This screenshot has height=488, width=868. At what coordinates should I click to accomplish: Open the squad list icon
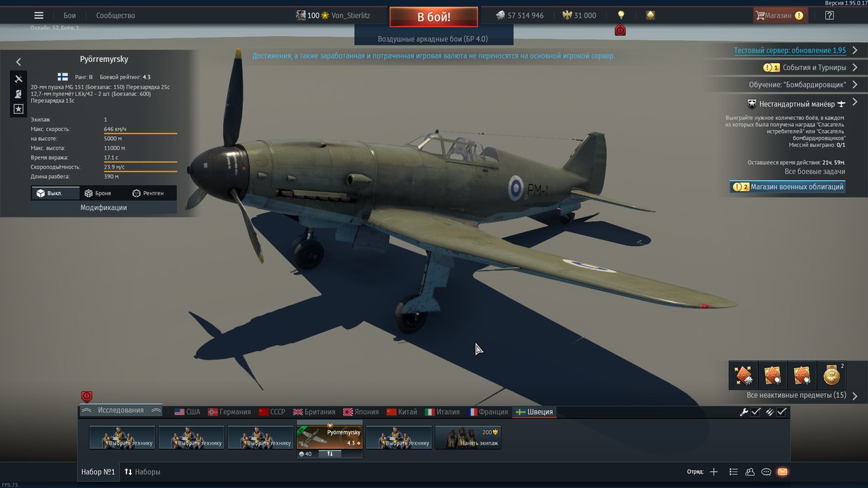[x=733, y=472]
